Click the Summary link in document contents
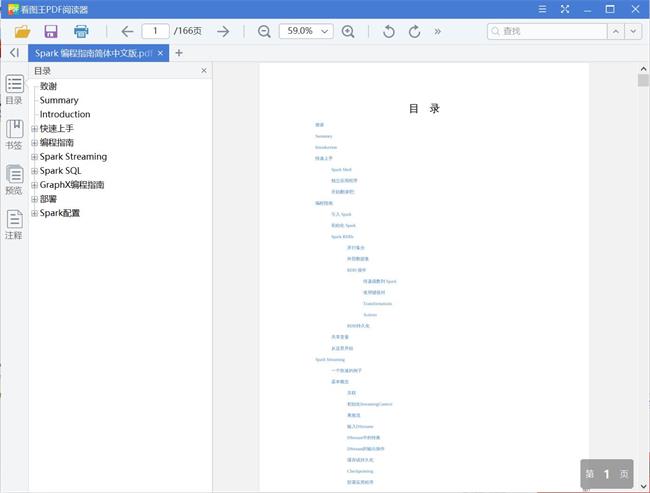The width and height of the screenshot is (650, 493). click(323, 136)
